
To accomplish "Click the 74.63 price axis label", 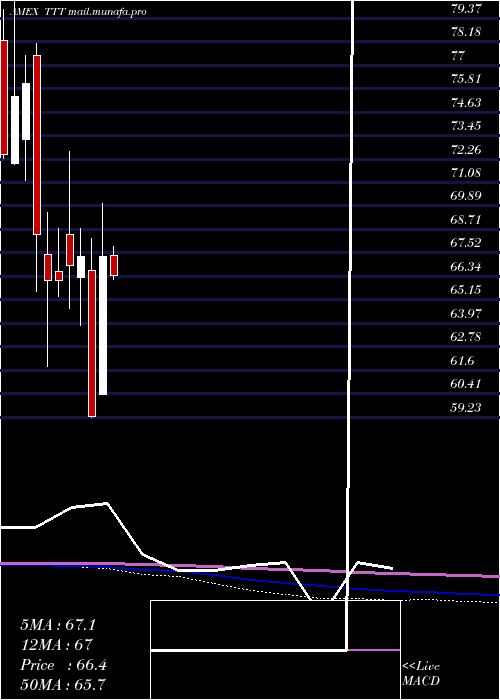I will pos(466,103).
